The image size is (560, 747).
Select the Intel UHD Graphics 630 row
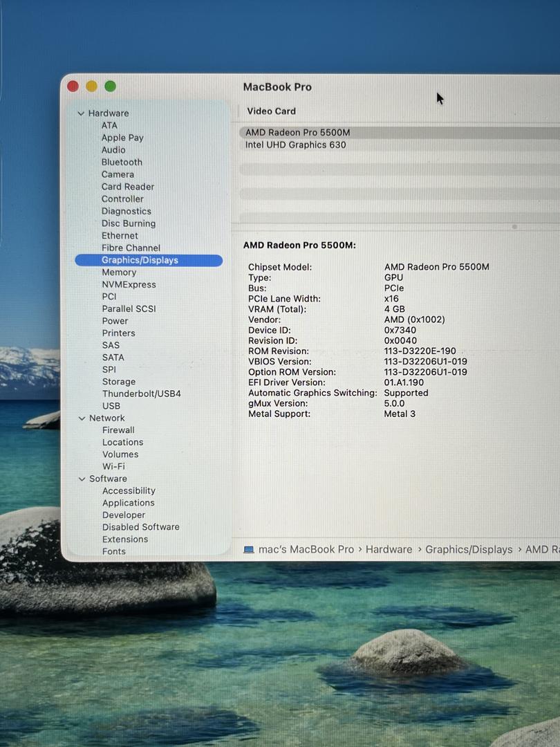(400, 145)
